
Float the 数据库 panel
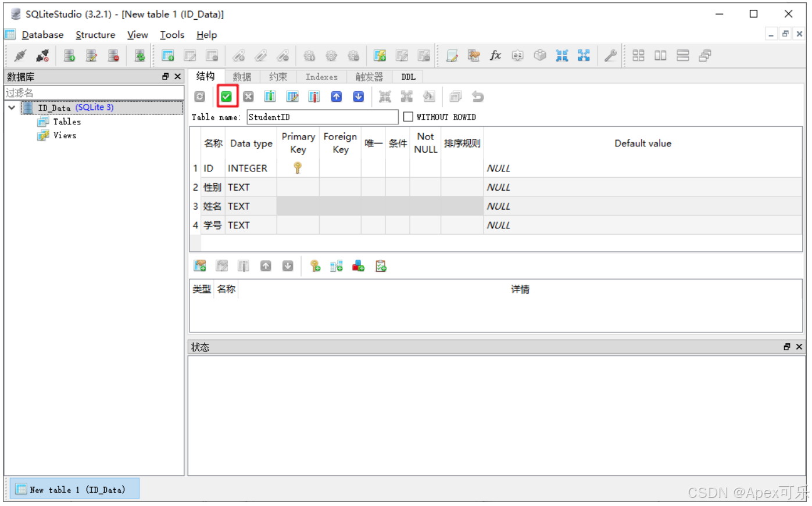(x=166, y=77)
